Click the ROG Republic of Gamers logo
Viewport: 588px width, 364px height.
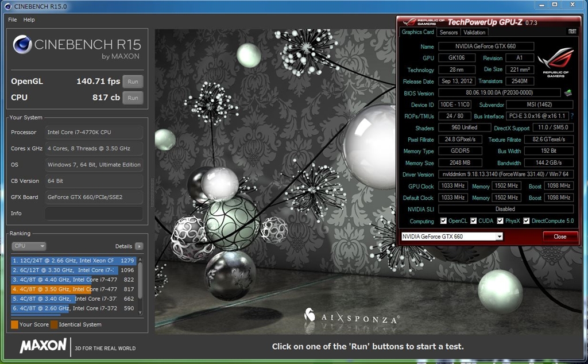pyautogui.click(x=554, y=63)
